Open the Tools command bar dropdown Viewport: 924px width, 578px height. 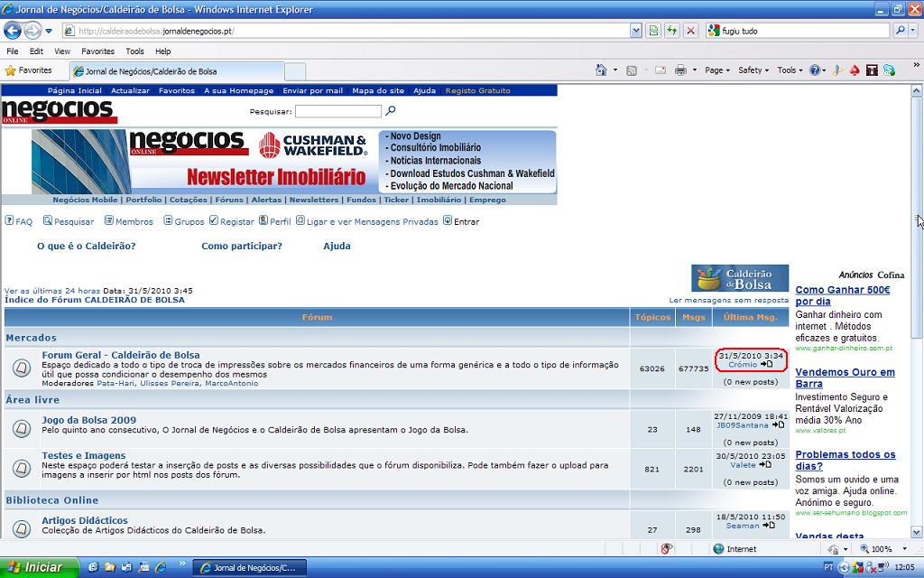[x=790, y=70]
